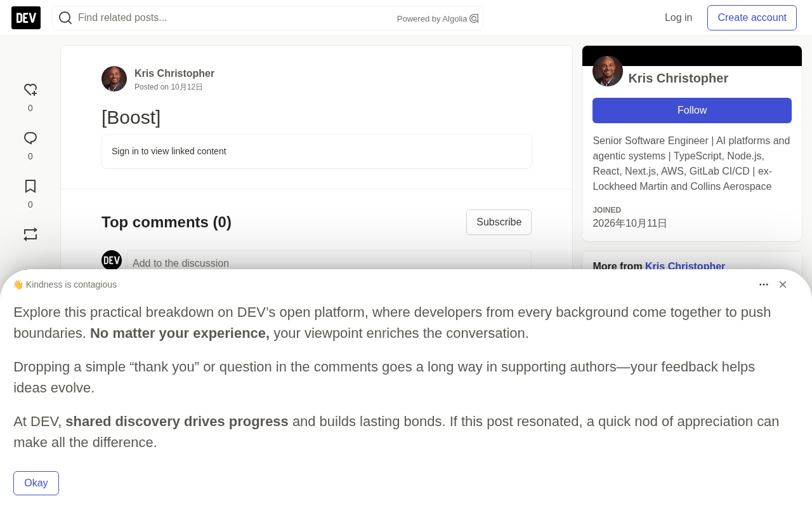Jump to comments via speech bubble icon

coord(30,138)
